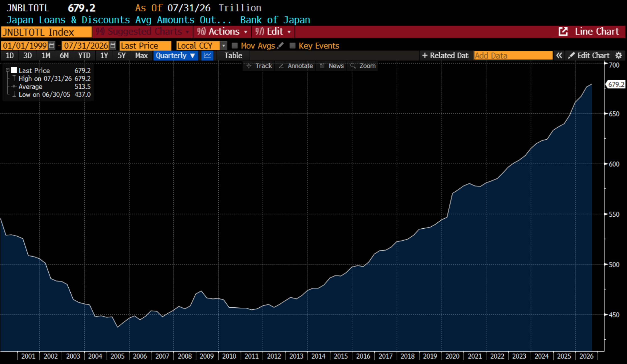This screenshot has width=627, height=364.
Task: Select the Max range tab
Action: coord(142,55)
